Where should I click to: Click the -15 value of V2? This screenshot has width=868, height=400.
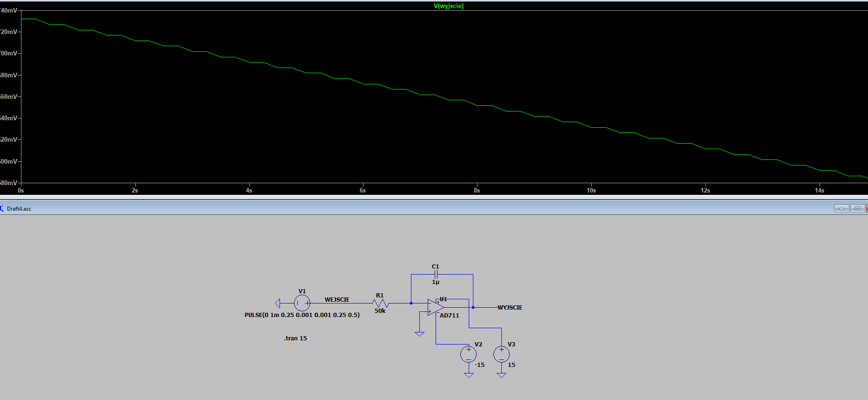(x=479, y=365)
